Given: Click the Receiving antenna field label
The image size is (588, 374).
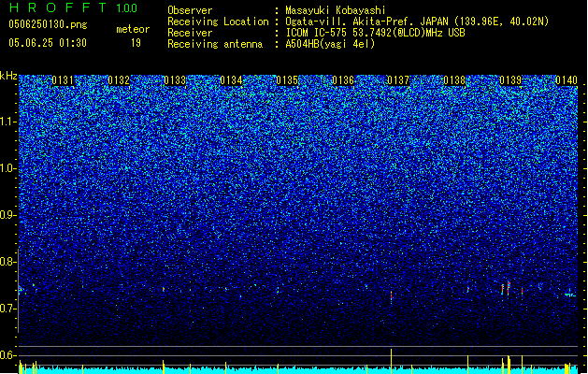Looking at the screenshot, I should (x=215, y=44).
